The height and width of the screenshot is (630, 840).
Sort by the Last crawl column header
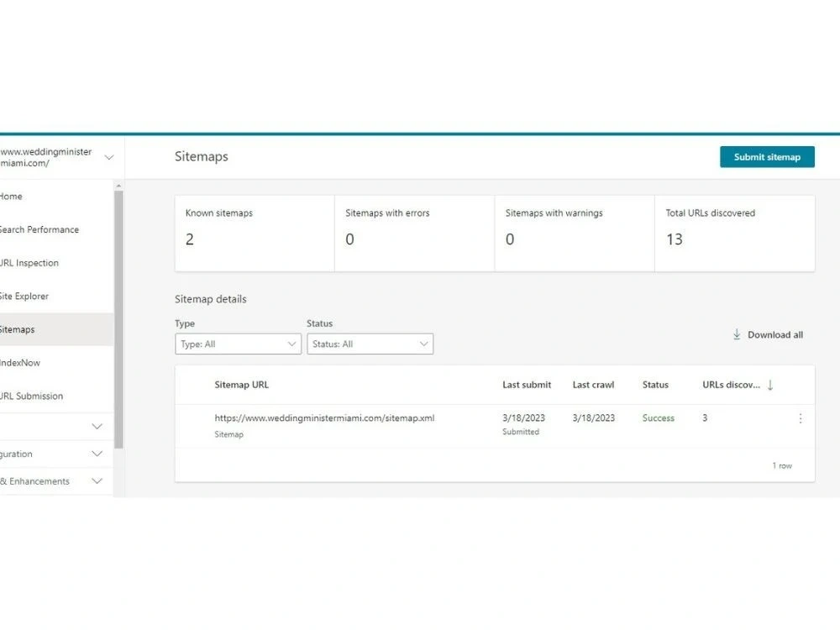click(593, 385)
